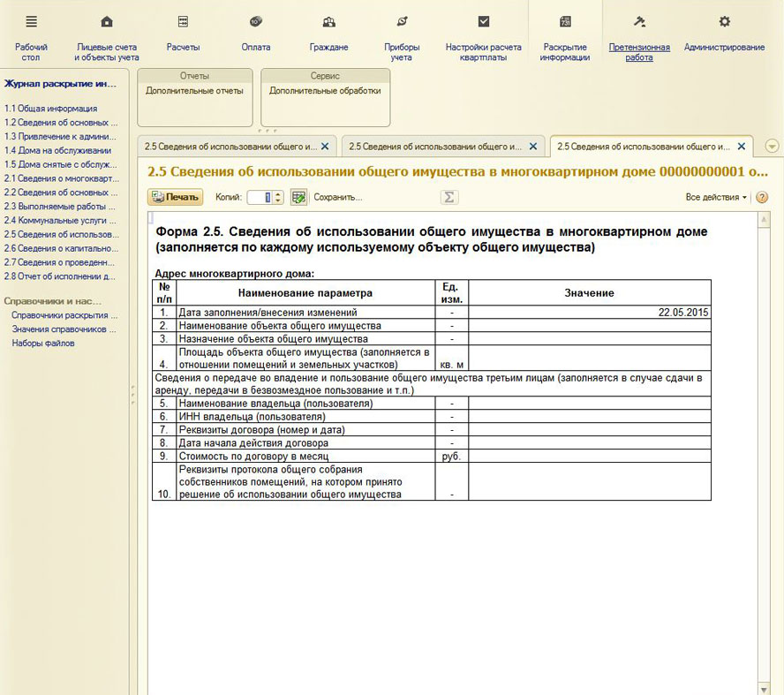The height and width of the screenshot is (695, 784).
Task: Select the кв. м unit cell
Action: click(451, 358)
